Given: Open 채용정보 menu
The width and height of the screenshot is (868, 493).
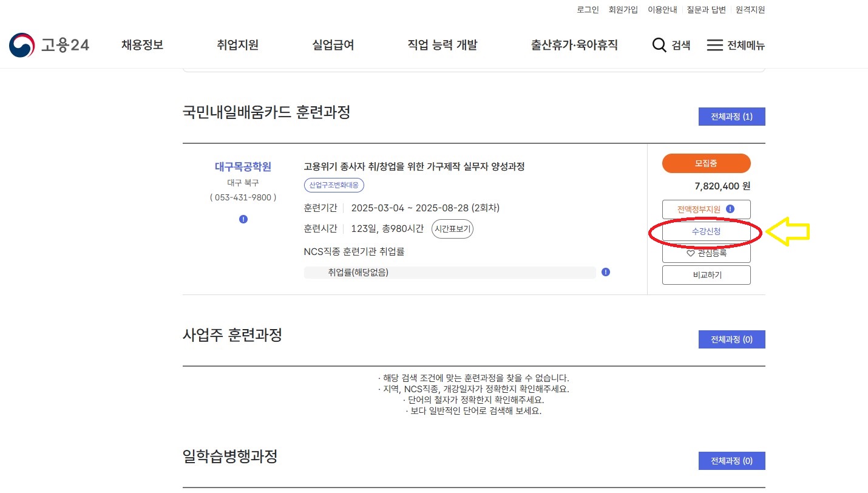Looking at the screenshot, I should [142, 45].
